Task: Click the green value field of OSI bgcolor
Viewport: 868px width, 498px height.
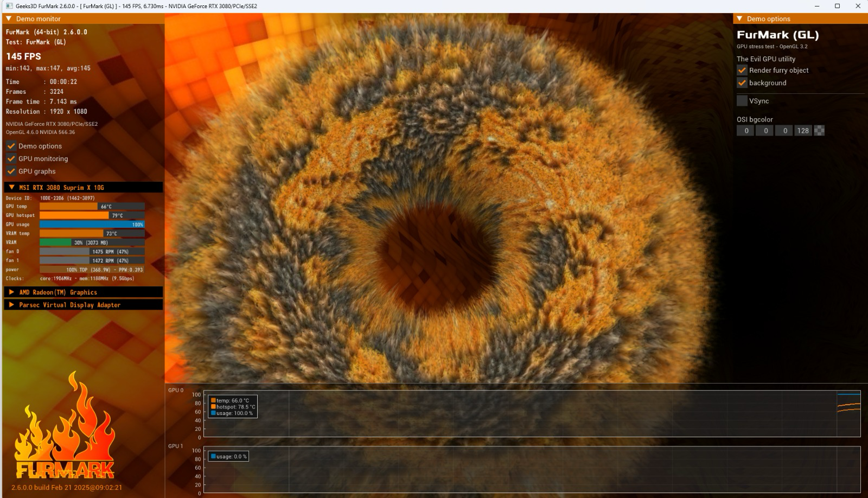Action: [765, 131]
